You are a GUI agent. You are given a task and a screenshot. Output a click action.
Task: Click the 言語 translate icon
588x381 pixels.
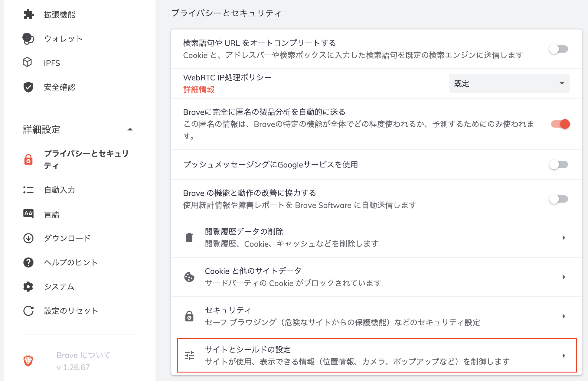pyautogui.click(x=28, y=214)
